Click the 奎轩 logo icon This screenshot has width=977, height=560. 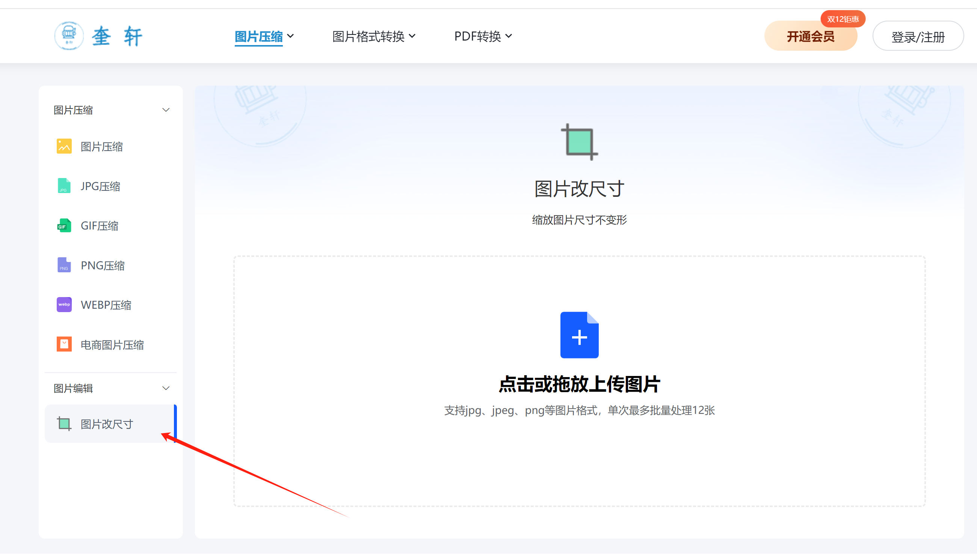tap(69, 36)
